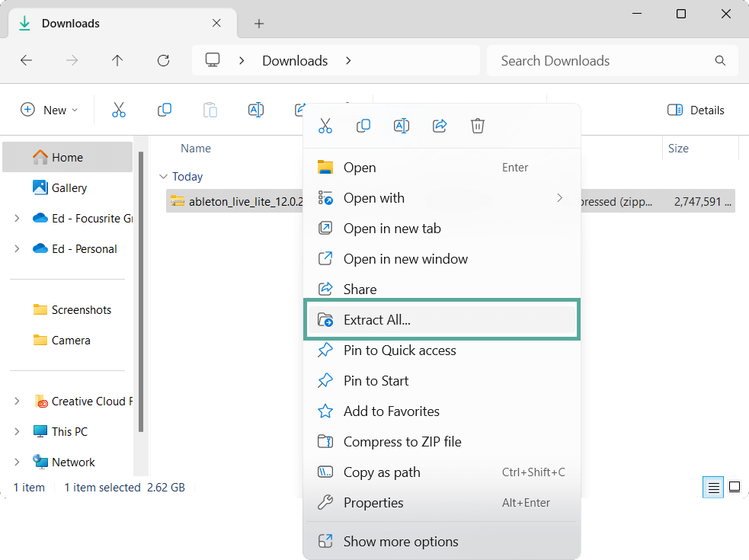Click the search magnifier icon
Screen dimensions: 749x560
(x=720, y=61)
